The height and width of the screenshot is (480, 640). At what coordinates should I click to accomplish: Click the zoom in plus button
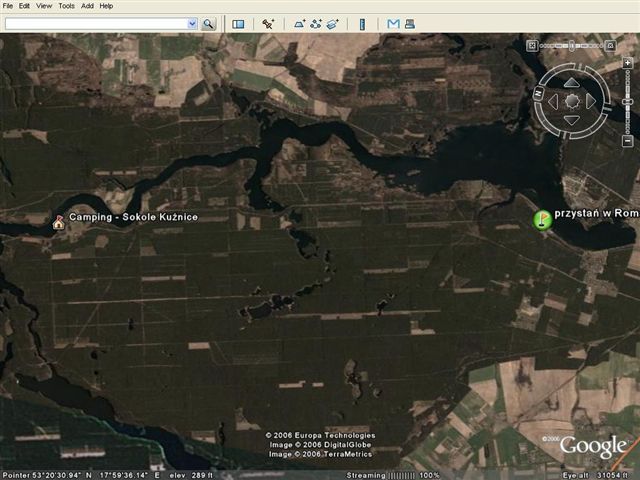click(627, 63)
